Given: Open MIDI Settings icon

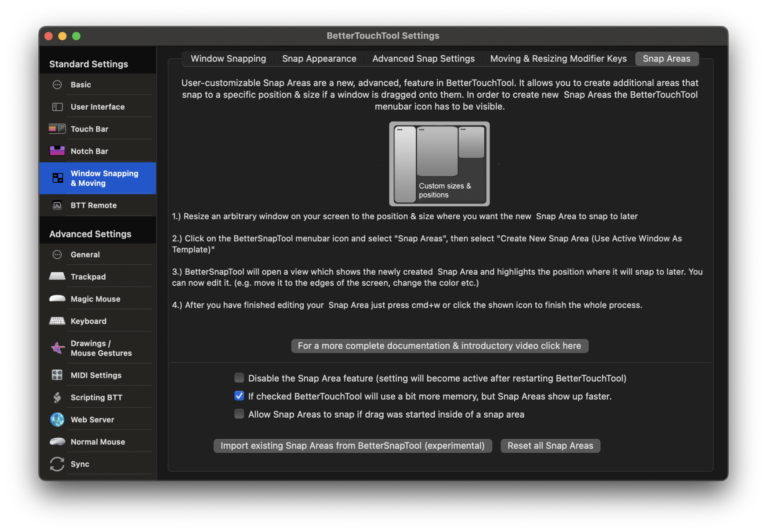Looking at the screenshot, I should tap(57, 375).
